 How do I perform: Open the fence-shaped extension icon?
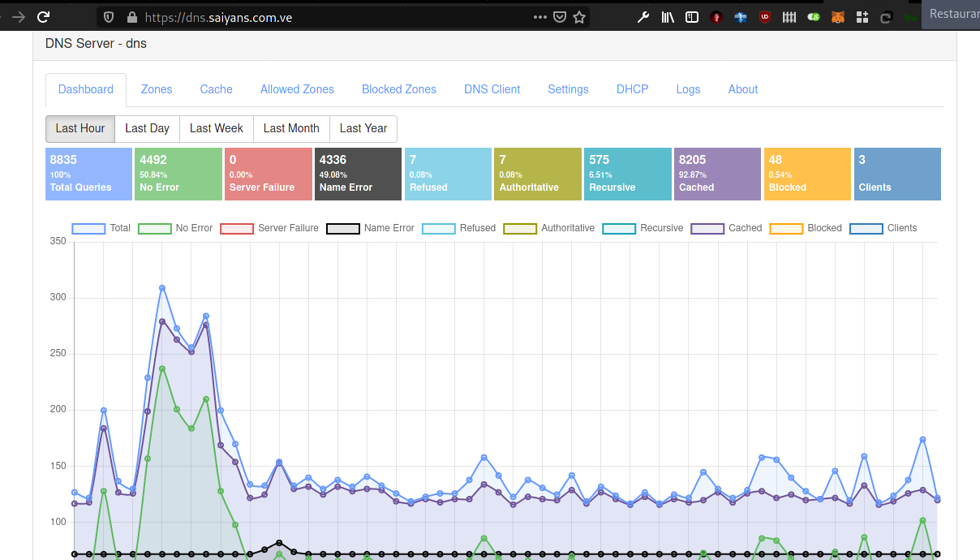(x=789, y=16)
